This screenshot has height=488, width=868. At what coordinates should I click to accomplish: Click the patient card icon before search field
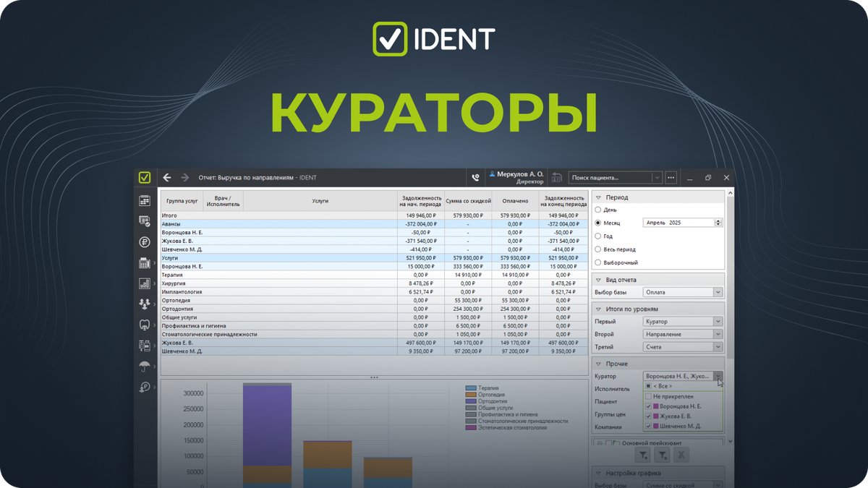(556, 178)
